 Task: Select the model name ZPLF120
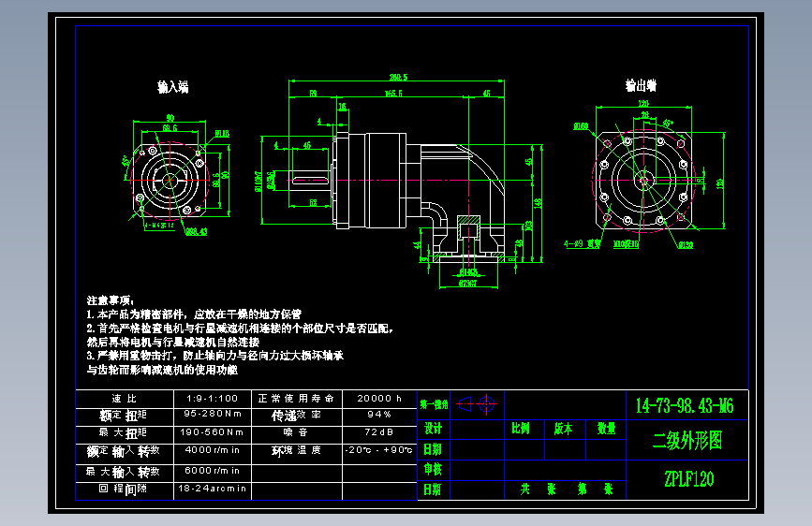pos(688,479)
